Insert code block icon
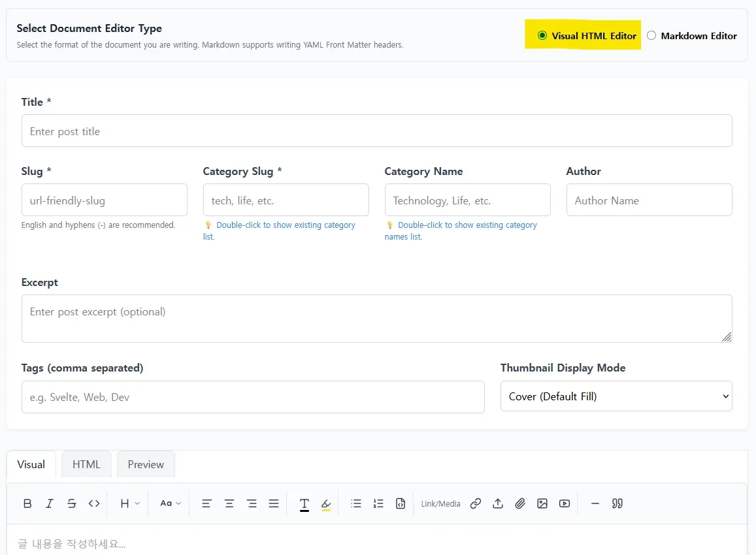 (401, 503)
